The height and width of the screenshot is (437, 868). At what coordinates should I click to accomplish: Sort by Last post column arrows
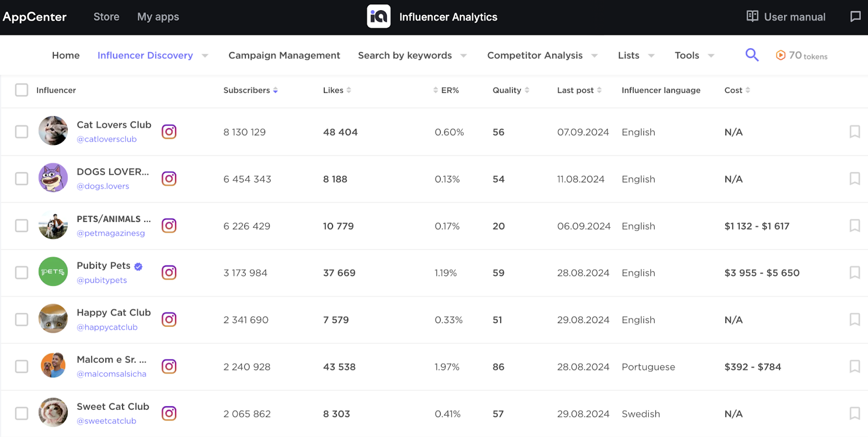(x=599, y=90)
